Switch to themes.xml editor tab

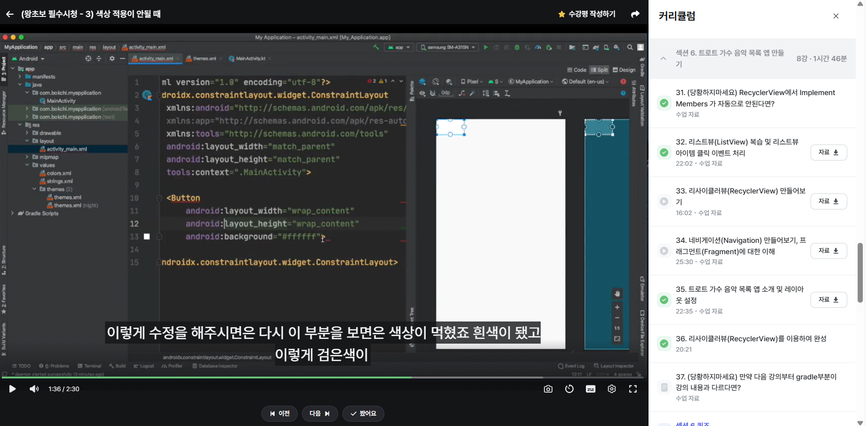point(204,58)
